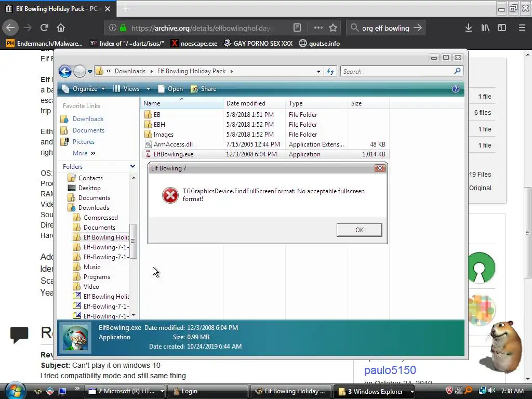This screenshot has height=399, width=532.
Task: Click the volume tray icon
Action: pos(491,391)
